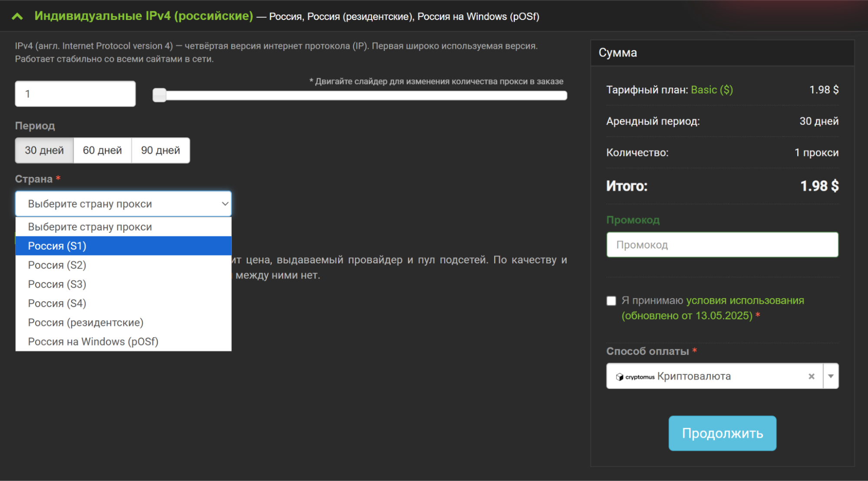Image resolution: width=868 pixels, height=481 pixels.
Task: Focus the Промокод input field
Action: pyautogui.click(x=722, y=245)
